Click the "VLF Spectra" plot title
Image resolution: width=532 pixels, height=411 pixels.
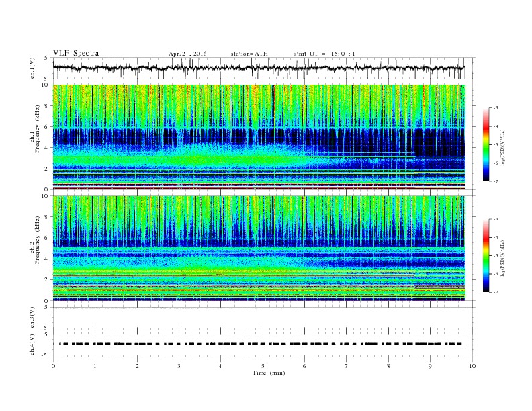[76, 53]
